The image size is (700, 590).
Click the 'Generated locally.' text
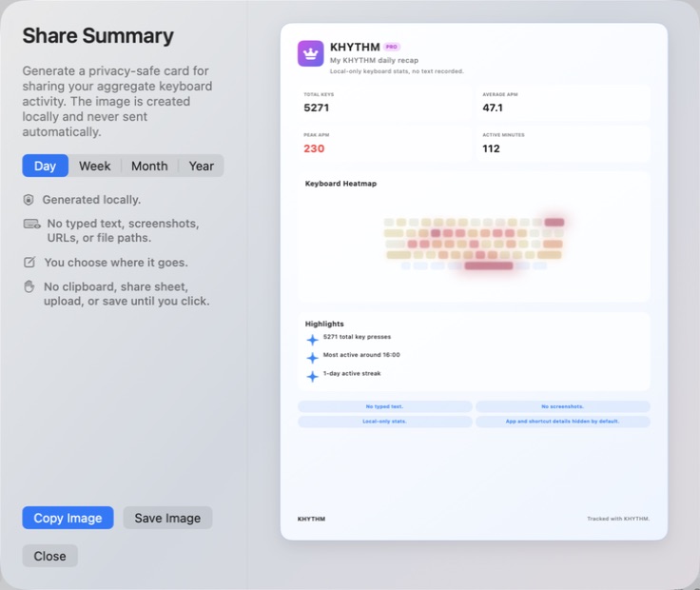91,200
